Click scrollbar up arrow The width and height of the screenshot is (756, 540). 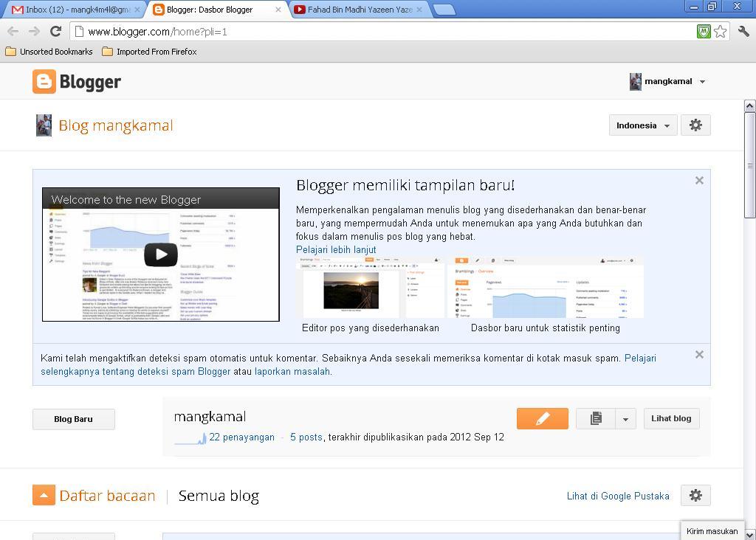click(x=750, y=105)
